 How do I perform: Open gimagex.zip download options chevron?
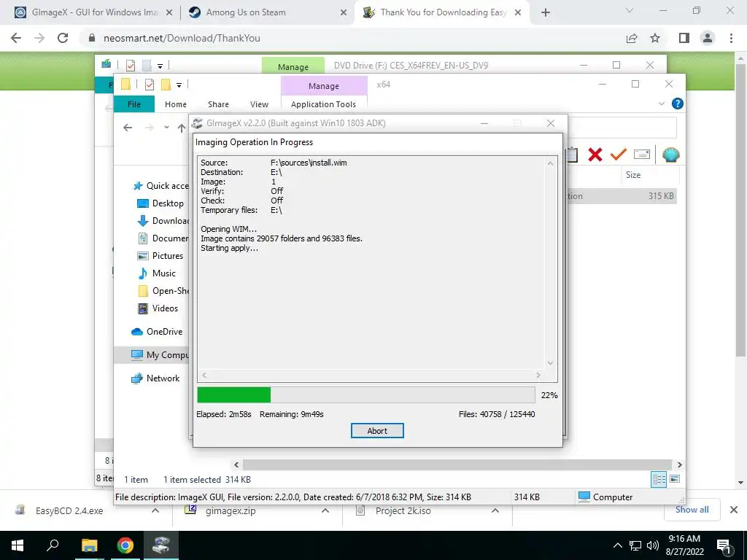(x=325, y=510)
